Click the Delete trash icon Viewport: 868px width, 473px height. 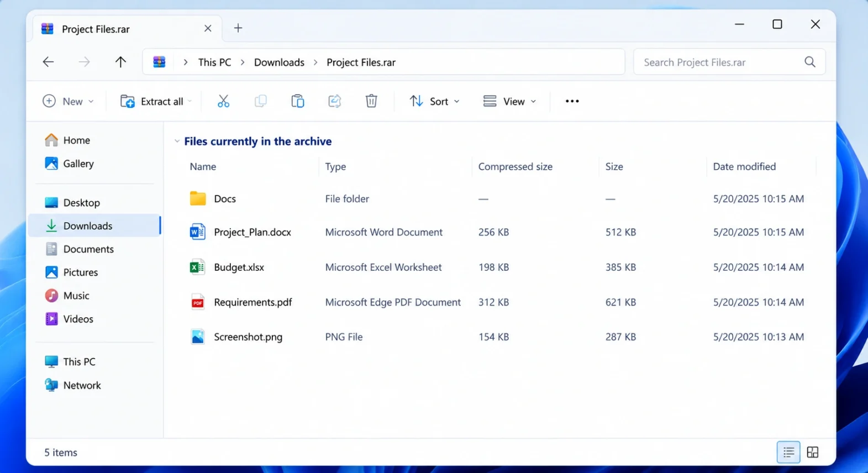(371, 101)
